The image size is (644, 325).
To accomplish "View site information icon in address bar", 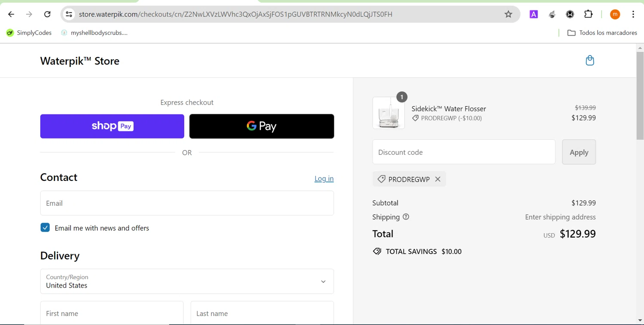I will click(69, 14).
